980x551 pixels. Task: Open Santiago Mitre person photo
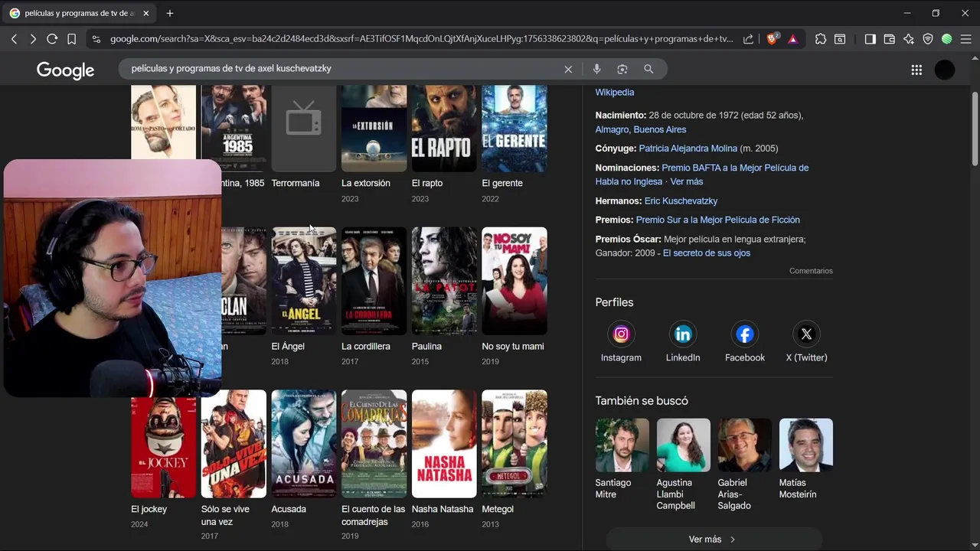(622, 445)
